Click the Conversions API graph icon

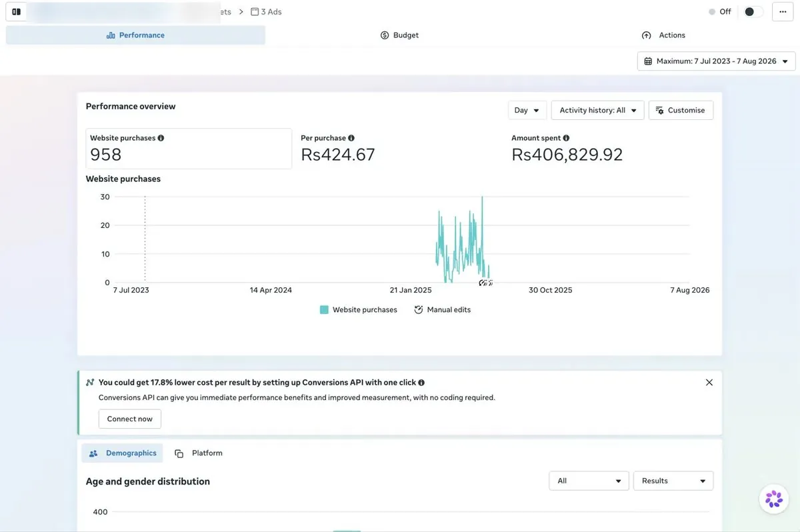point(90,383)
